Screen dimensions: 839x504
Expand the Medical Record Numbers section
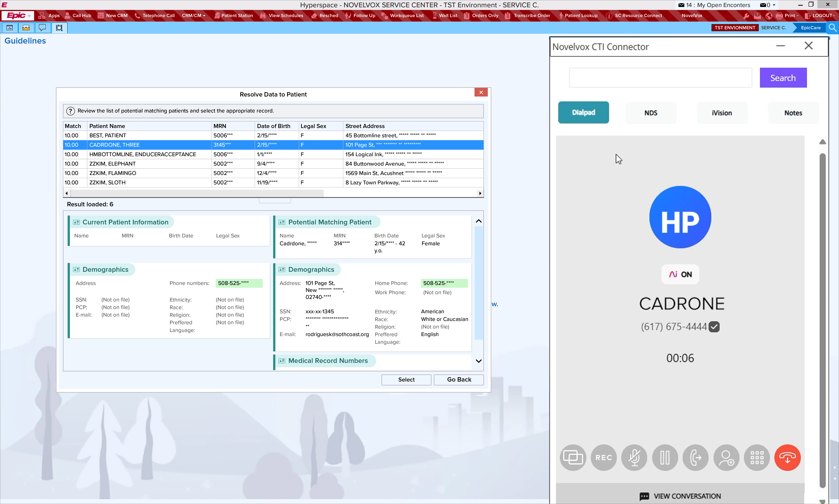[478, 361]
